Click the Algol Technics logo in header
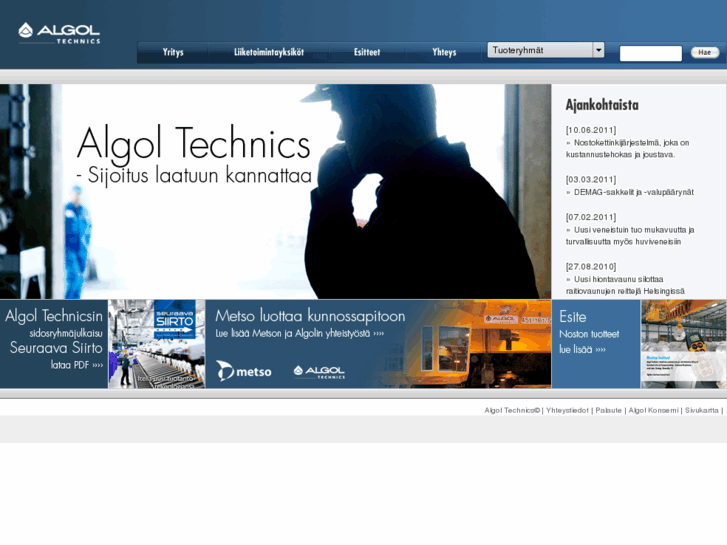 click(59, 33)
